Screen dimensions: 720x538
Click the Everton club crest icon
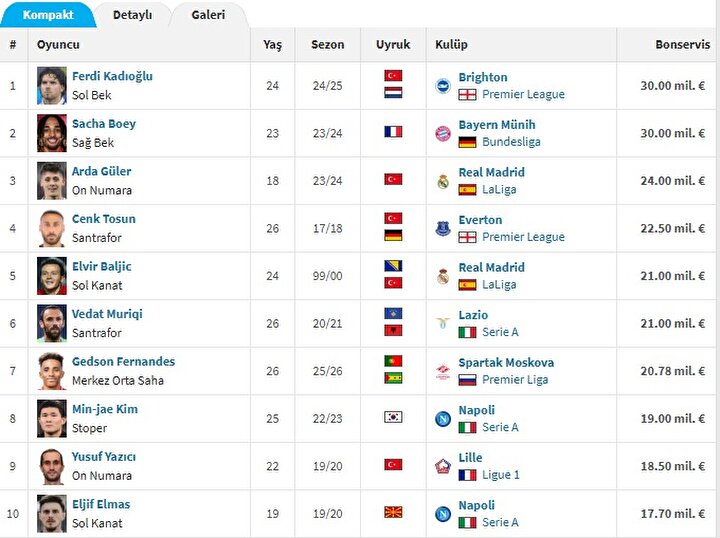tap(443, 229)
